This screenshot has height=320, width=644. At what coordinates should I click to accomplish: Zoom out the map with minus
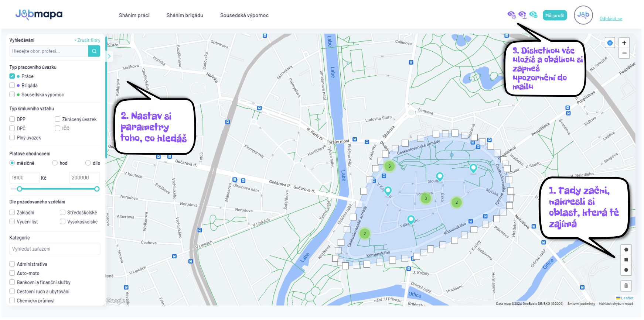click(x=624, y=53)
